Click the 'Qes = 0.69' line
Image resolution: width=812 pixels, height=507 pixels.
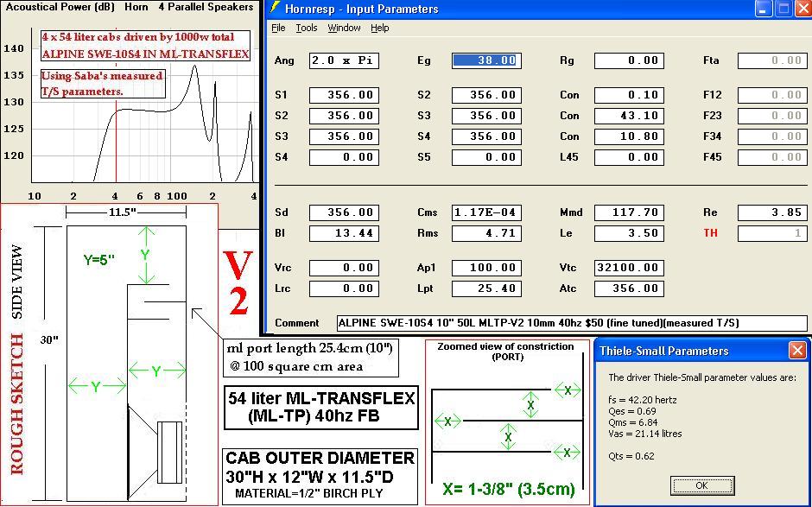[632, 411]
